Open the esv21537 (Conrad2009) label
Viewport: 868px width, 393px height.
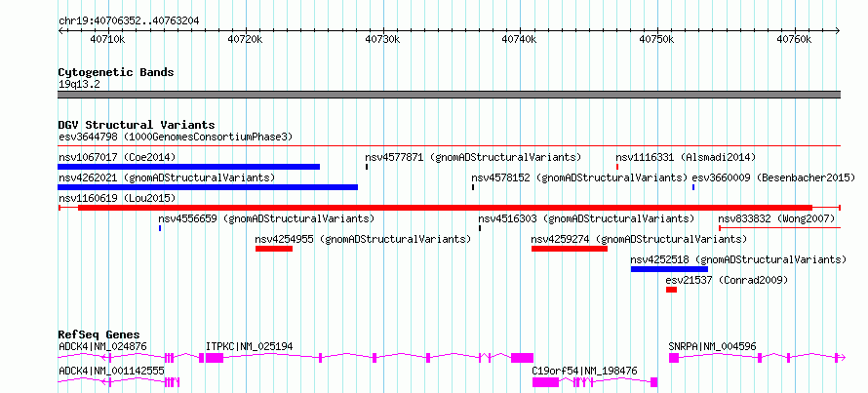coord(727,280)
